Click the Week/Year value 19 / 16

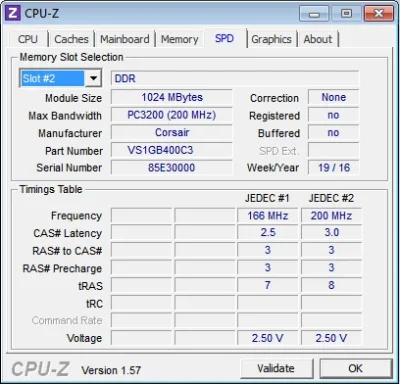[x=333, y=167]
